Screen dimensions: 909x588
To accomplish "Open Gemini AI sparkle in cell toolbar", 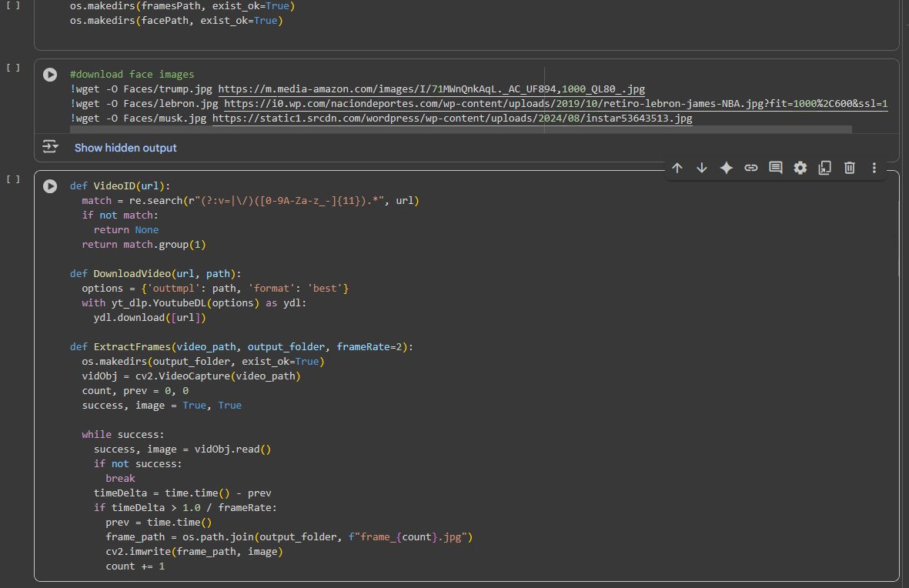I will tap(726, 168).
